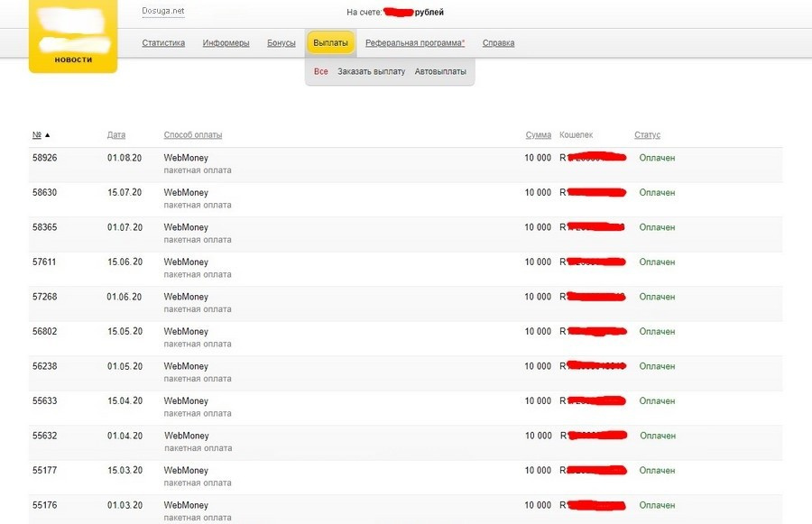
Task: Select payout number 56802
Action: coord(44,331)
